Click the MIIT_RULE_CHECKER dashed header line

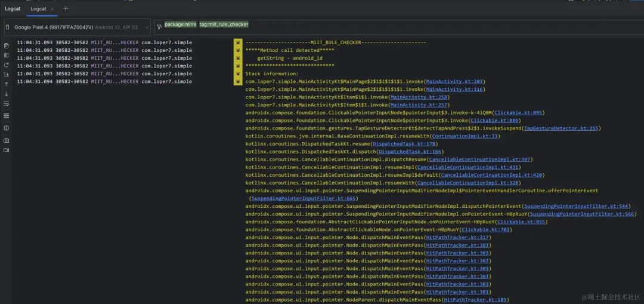(x=336, y=42)
